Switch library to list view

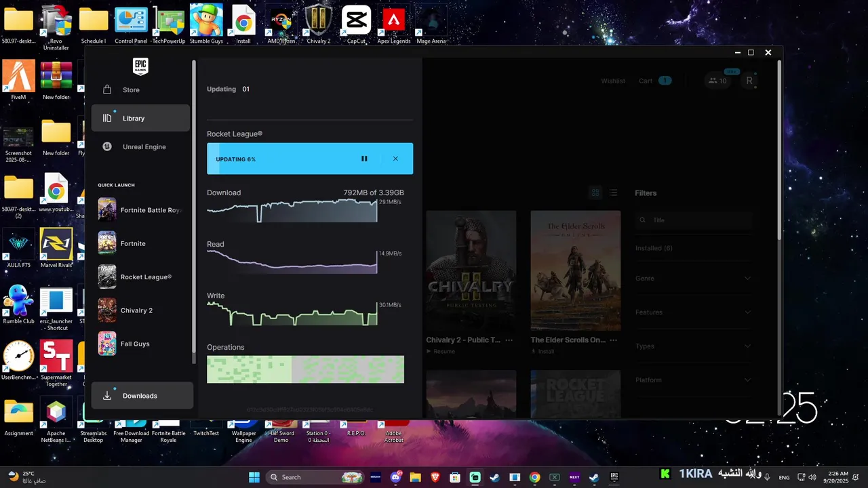pyautogui.click(x=613, y=192)
